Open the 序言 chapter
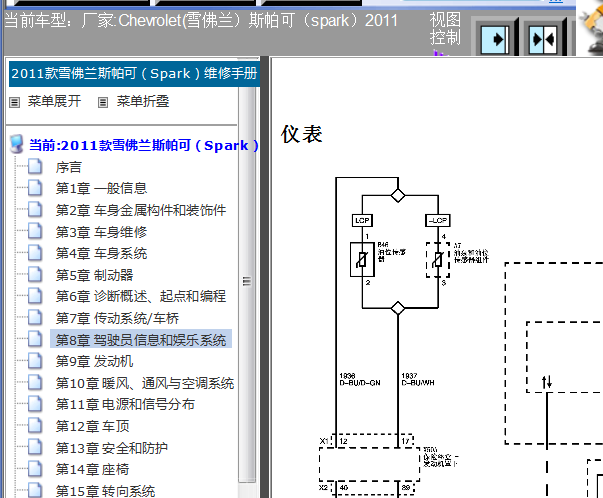 (x=68, y=167)
